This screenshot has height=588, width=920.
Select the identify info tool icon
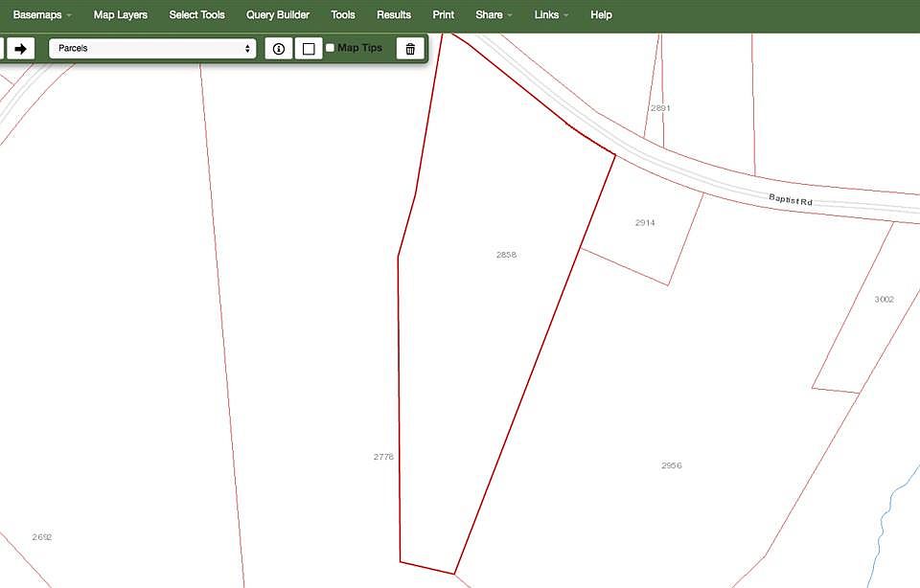coord(279,49)
